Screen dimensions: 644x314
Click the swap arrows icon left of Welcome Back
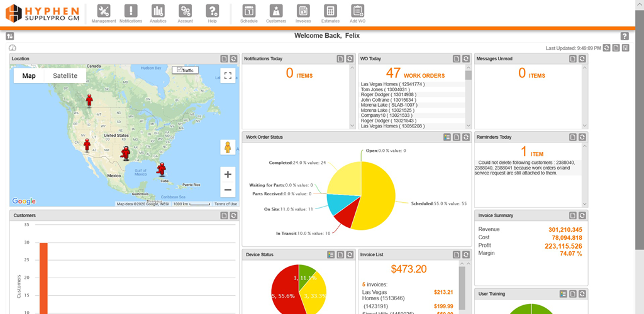click(10, 36)
